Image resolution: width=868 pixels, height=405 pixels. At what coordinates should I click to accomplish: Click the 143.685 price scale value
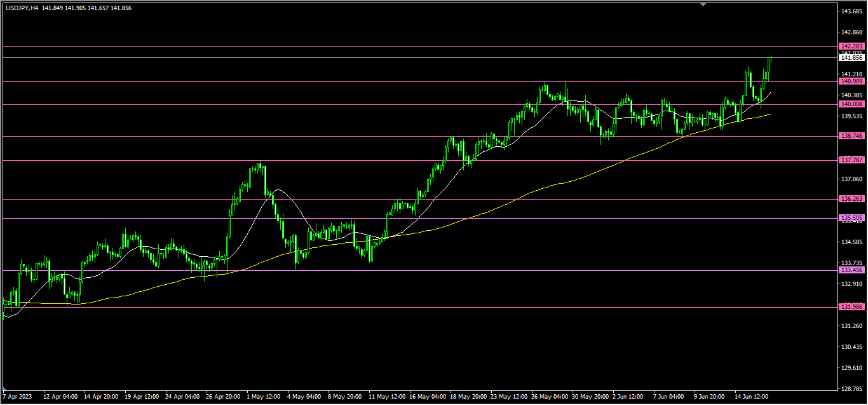tap(851, 12)
